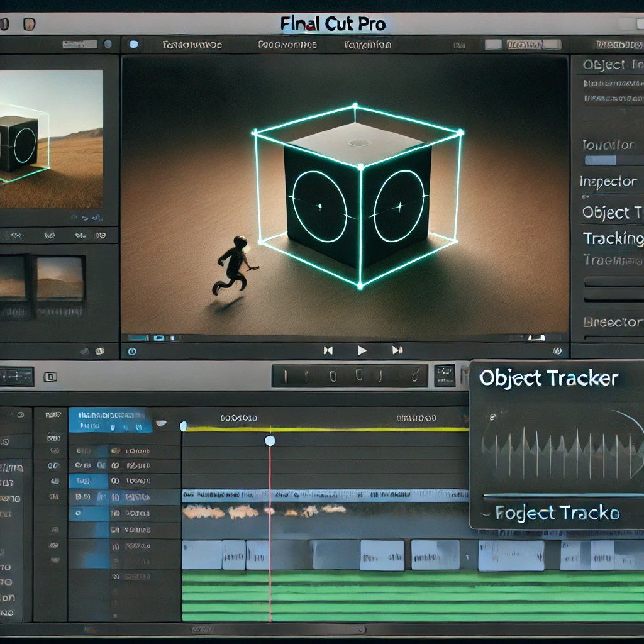Toggle the blue cell in the fifth track row
This screenshot has height=644, width=644.
pos(89,513)
